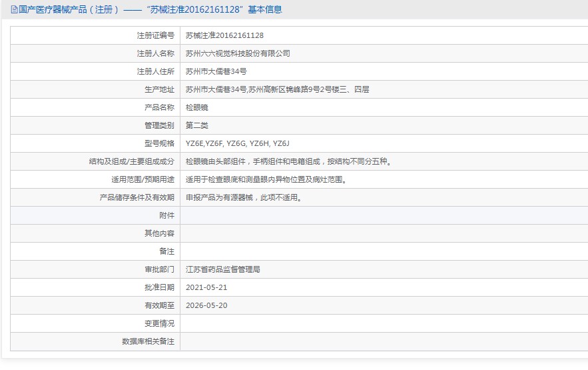
Task: Click the value 苏州六六视觉科技股份有限公司
Action: pos(238,53)
